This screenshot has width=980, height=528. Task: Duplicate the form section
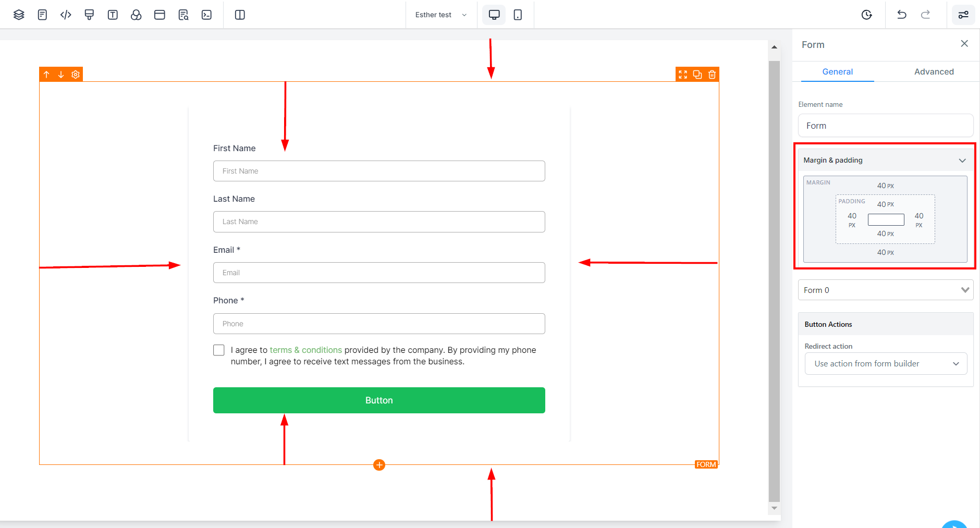697,75
